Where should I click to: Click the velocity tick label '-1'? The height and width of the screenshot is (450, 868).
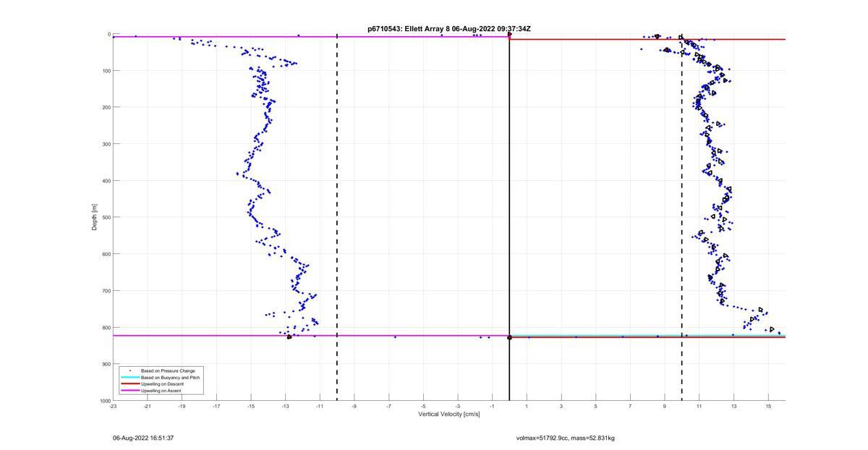tap(493, 407)
